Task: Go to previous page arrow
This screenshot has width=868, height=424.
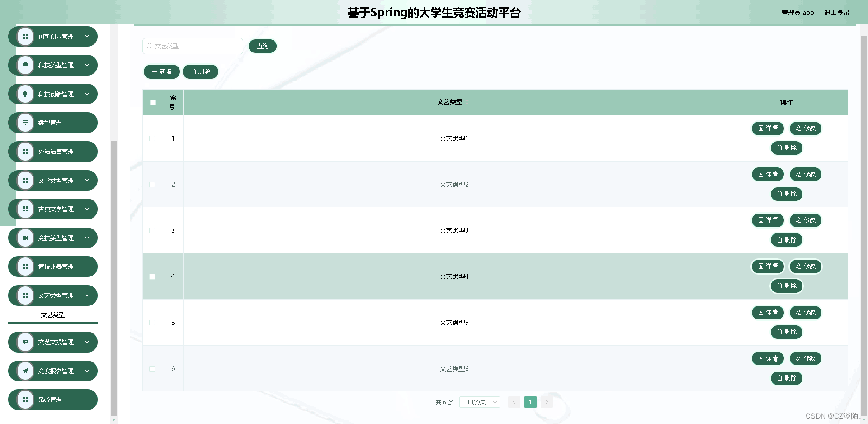Action: tap(514, 402)
